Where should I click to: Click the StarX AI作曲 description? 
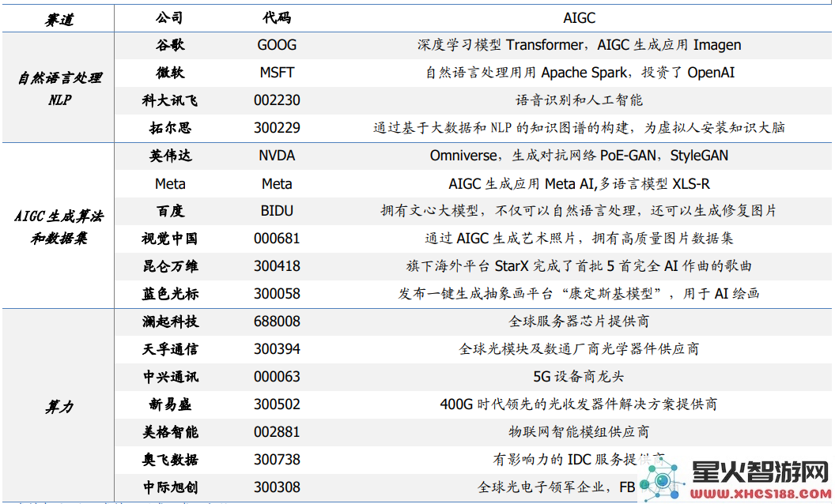579,266
